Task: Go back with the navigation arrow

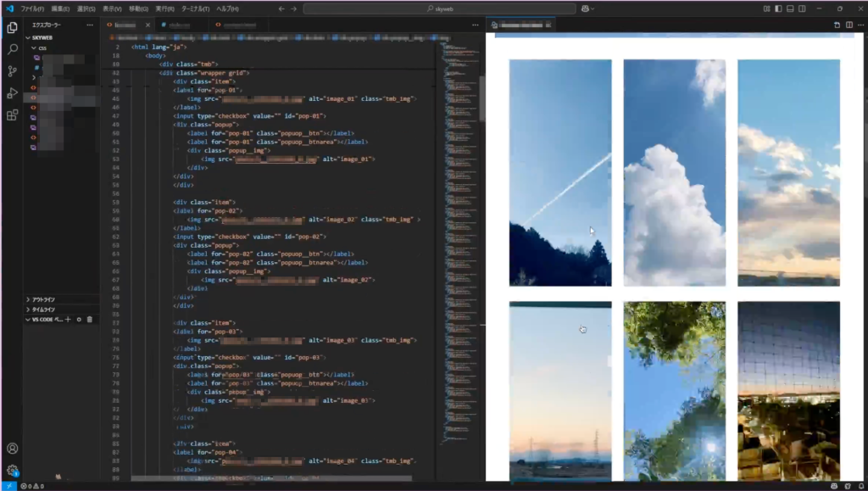Action: [281, 8]
